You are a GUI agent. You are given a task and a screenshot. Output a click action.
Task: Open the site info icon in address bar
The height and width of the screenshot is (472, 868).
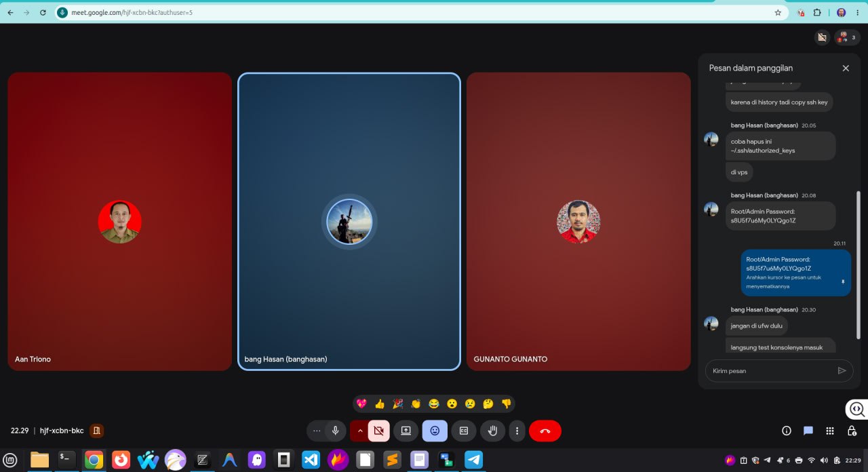62,12
